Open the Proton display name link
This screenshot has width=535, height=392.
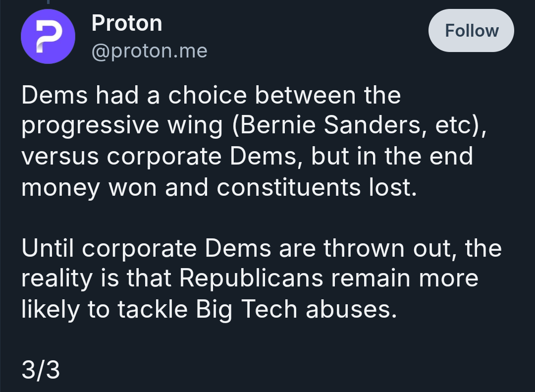click(x=127, y=23)
